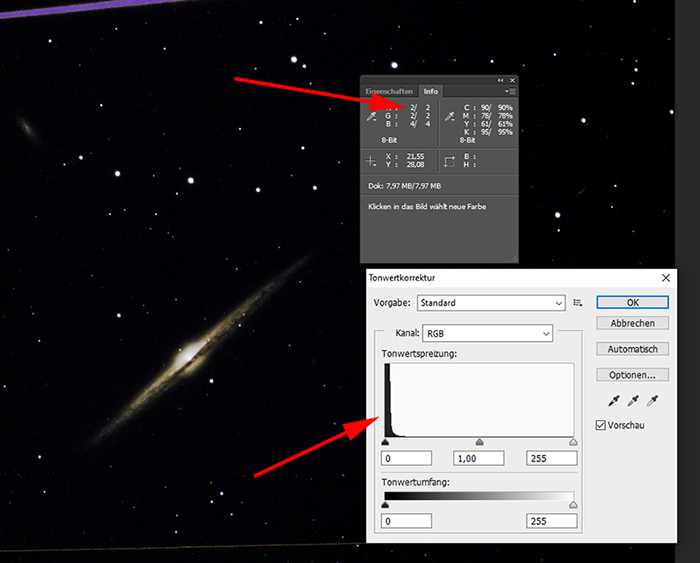This screenshot has width=700, height=563.
Task: Close the Tonwertkorrektur dialog
Action: point(666,278)
